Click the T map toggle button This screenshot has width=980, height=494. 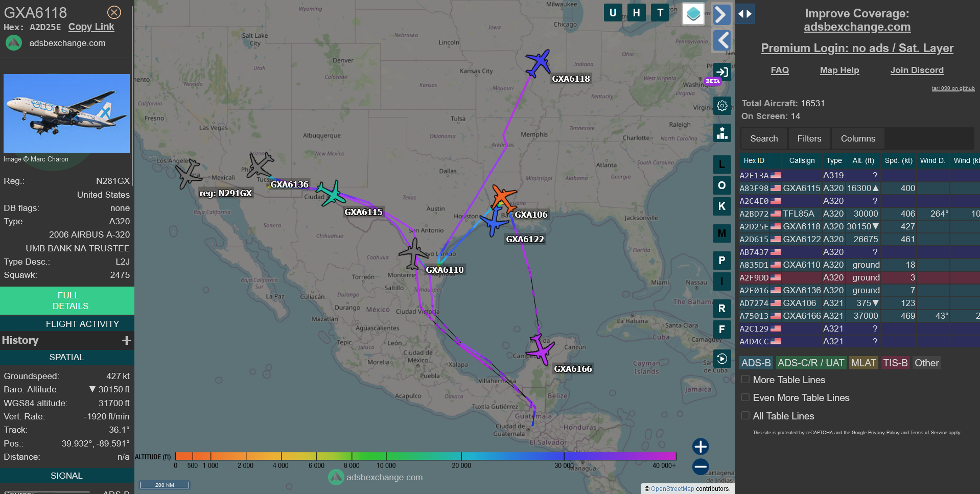[x=660, y=13]
